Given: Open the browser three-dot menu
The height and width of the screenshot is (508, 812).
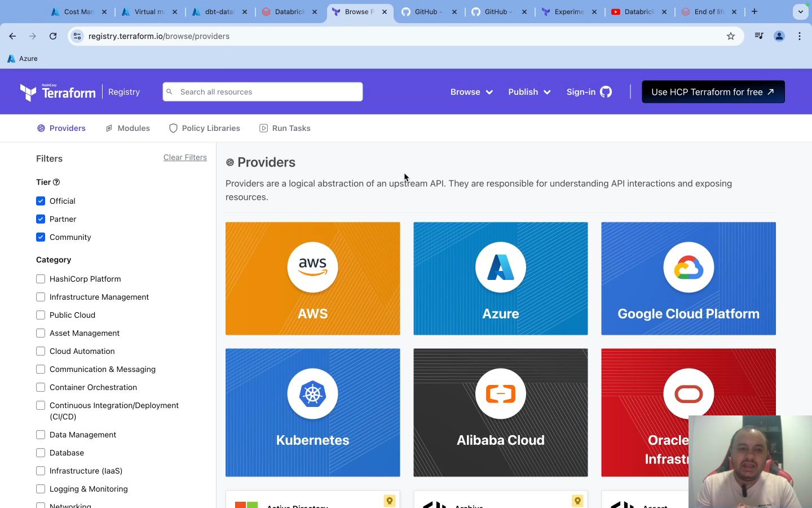Looking at the screenshot, I should coord(800,36).
